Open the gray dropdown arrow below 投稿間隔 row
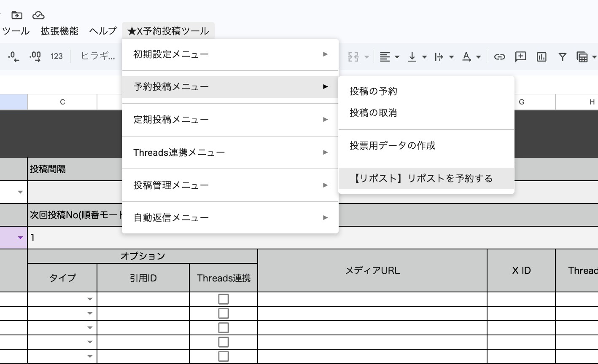 pyautogui.click(x=20, y=192)
